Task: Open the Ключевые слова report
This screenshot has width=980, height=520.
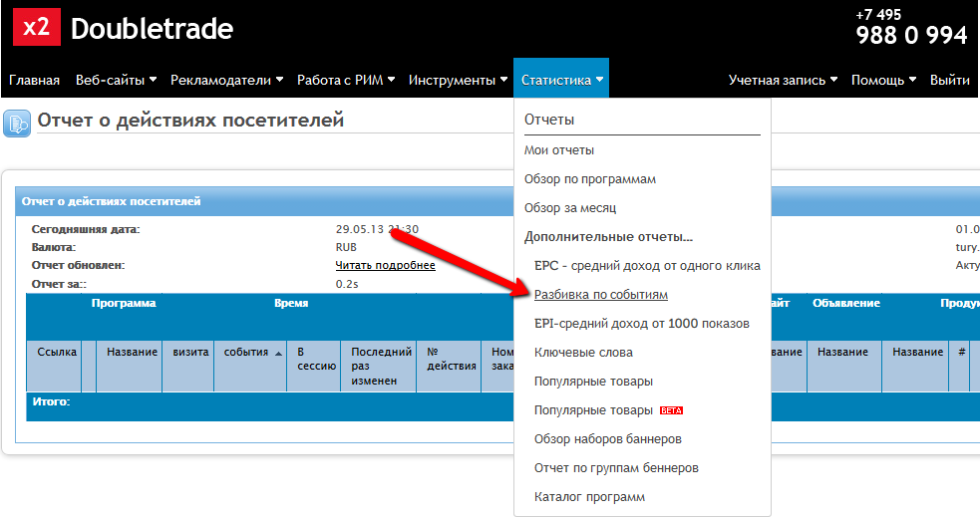Action: pyautogui.click(x=583, y=353)
